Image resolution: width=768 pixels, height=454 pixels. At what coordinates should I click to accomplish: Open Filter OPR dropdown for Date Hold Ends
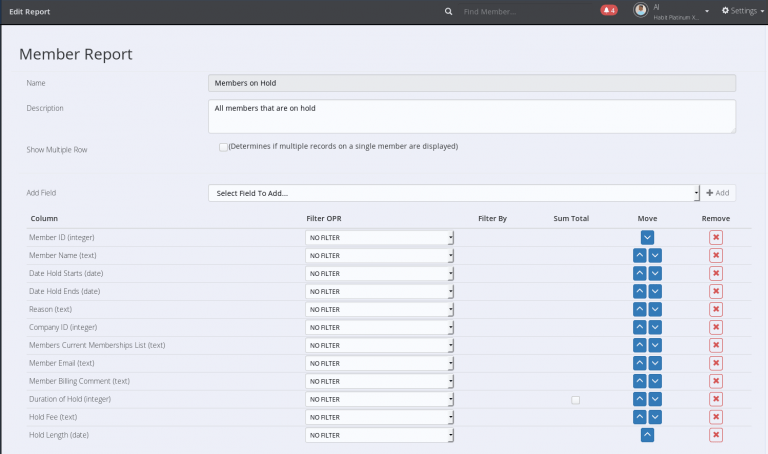point(379,291)
